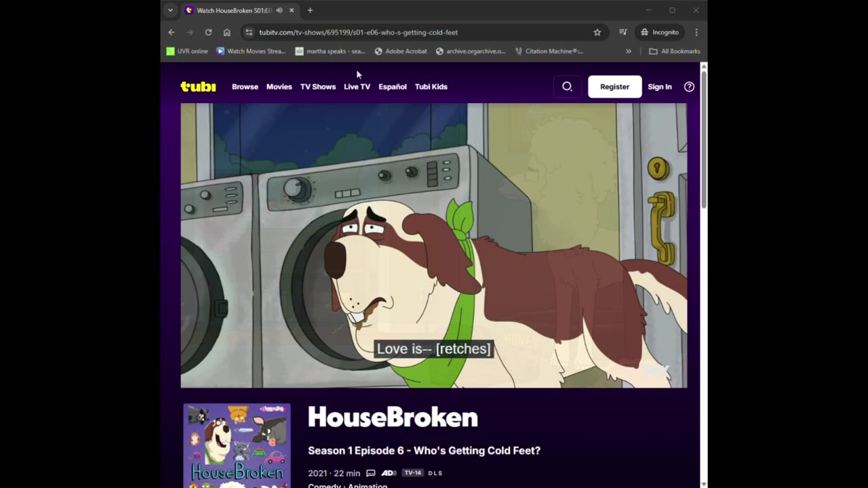
Task: Reload the Tubi page
Action: 208,32
